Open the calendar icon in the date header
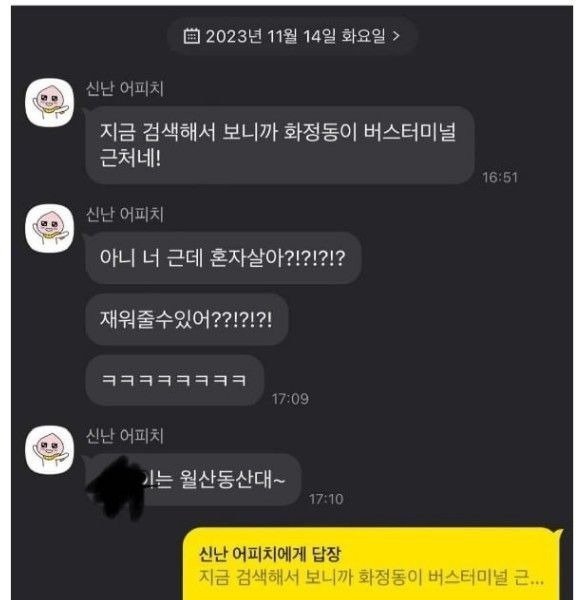This screenshot has width=581, height=600. [x=191, y=36]
